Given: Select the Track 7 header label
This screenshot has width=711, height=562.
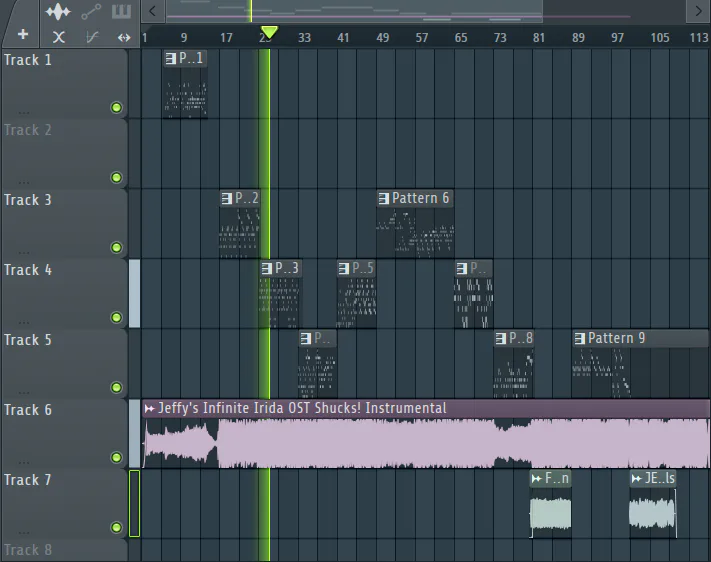Looking at the screenshot, I should click(28, 480).
